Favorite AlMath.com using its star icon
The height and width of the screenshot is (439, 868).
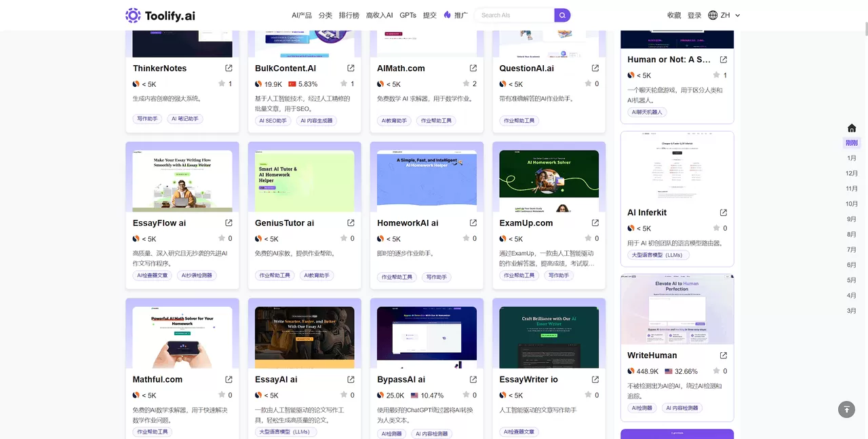coord(467,84)
